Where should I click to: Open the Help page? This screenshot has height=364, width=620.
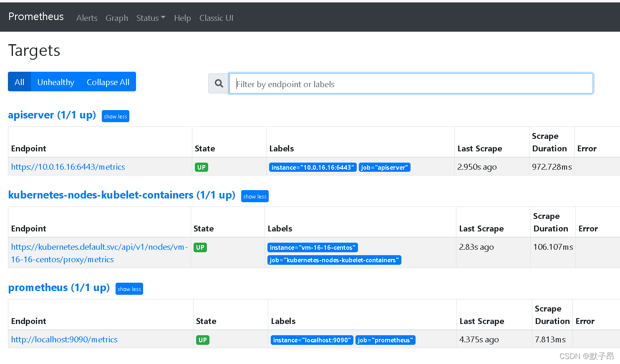182,18
